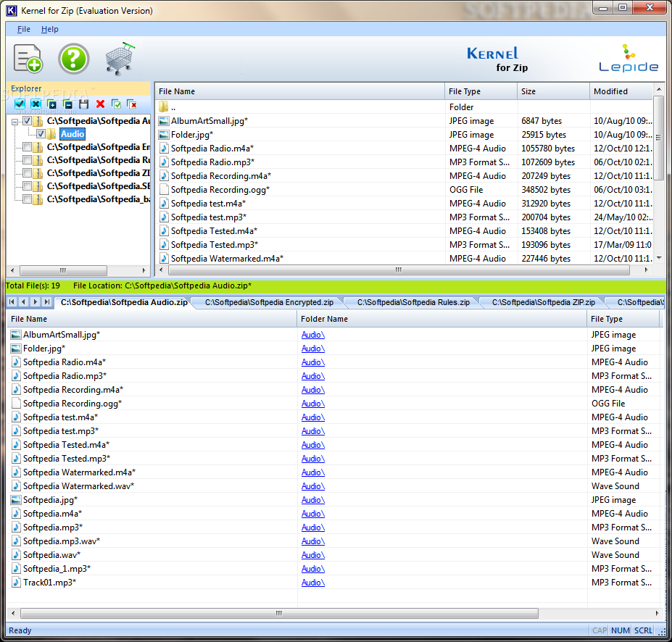Click the Explorer tree horizontal scrollbar thumb
Viewport: 672px width, 642px height.
63,270
